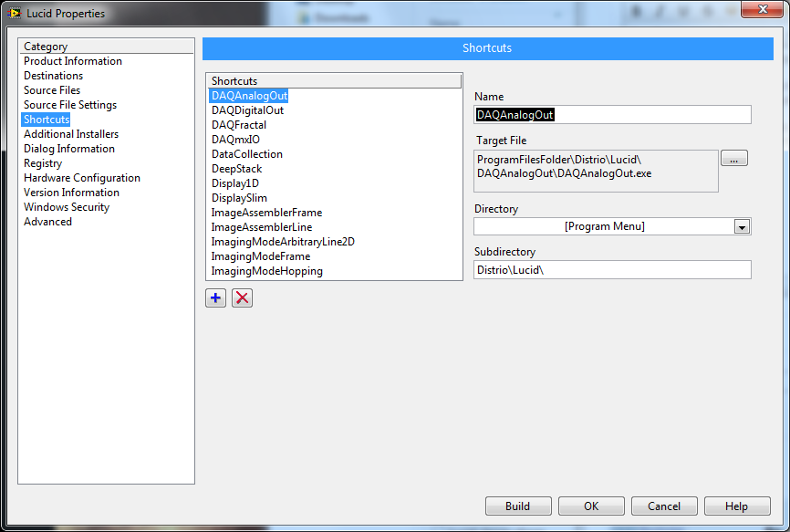This screenshot has height=532, width=790.
Task: Click the Build button
Action: pos(518,506)
